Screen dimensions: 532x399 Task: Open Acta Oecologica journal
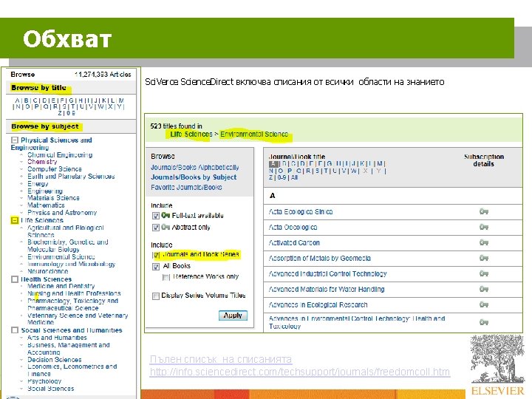(293, 228)
